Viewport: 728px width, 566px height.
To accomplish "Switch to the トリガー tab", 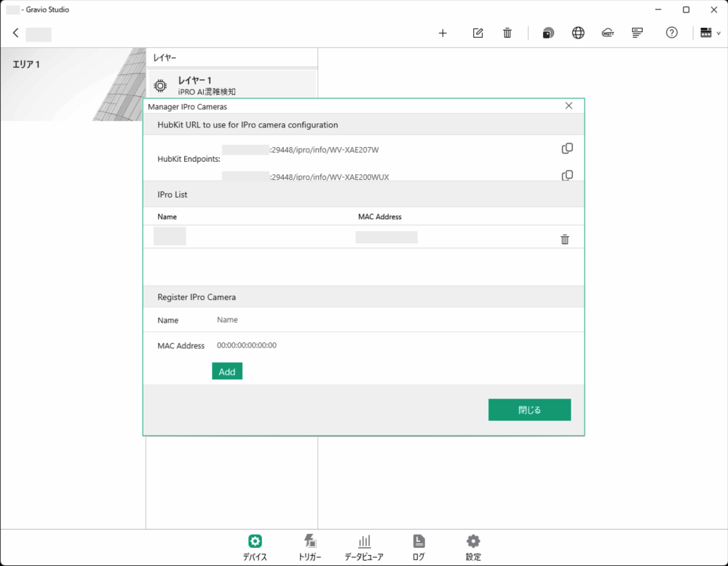I will point(309,546).
